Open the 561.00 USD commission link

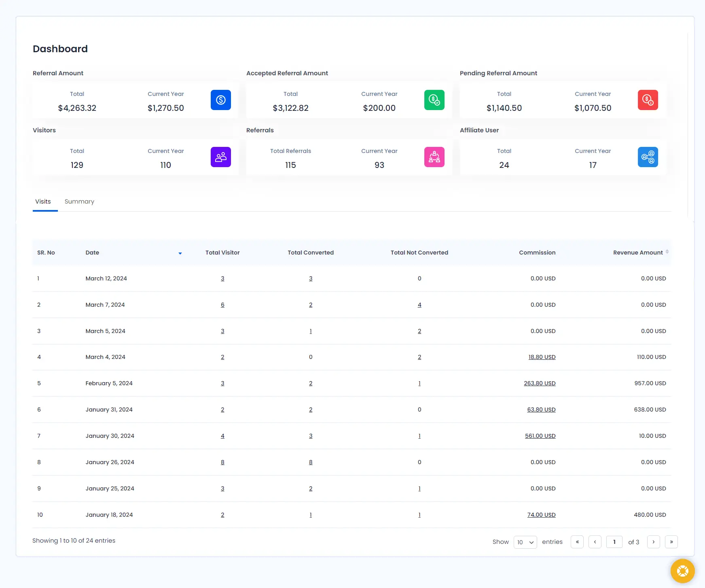coord(540,436)
